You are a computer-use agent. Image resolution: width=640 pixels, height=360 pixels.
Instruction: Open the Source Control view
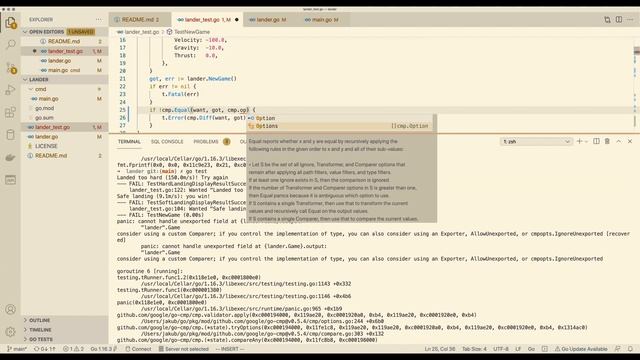coord(11,67)
